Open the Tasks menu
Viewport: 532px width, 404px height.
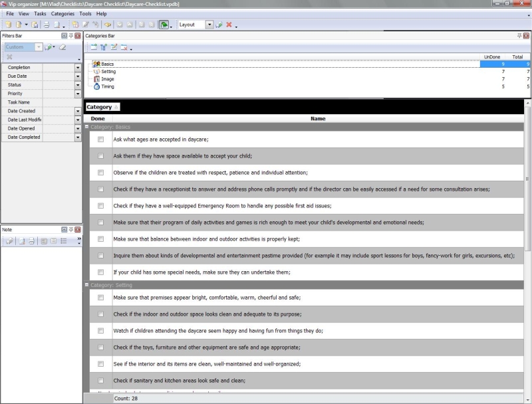(40, 13)
